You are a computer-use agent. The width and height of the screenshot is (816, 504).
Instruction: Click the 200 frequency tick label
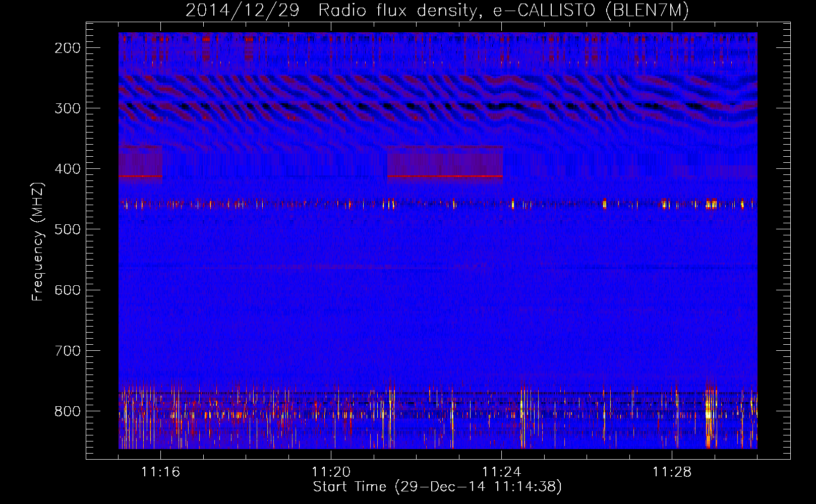[68, 48]
